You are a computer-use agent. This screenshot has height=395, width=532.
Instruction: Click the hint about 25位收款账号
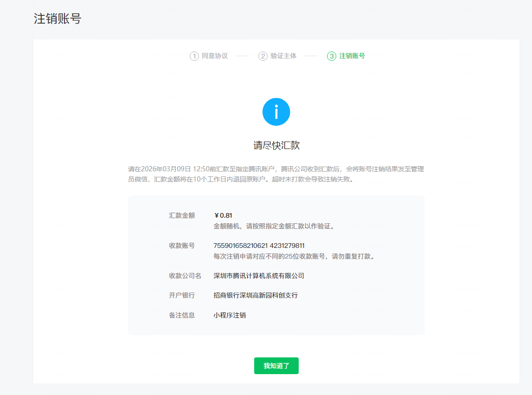pyautogui.click(x=295, y=256)
